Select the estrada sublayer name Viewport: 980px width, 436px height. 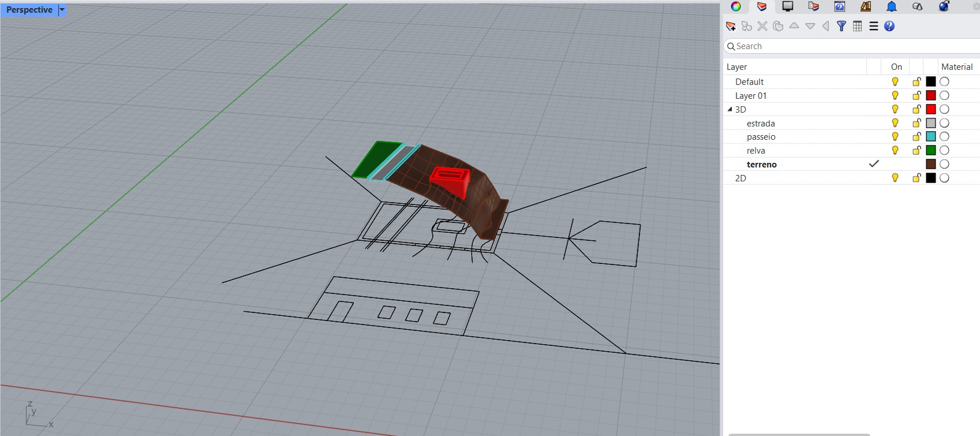click(x=761, y=124)
